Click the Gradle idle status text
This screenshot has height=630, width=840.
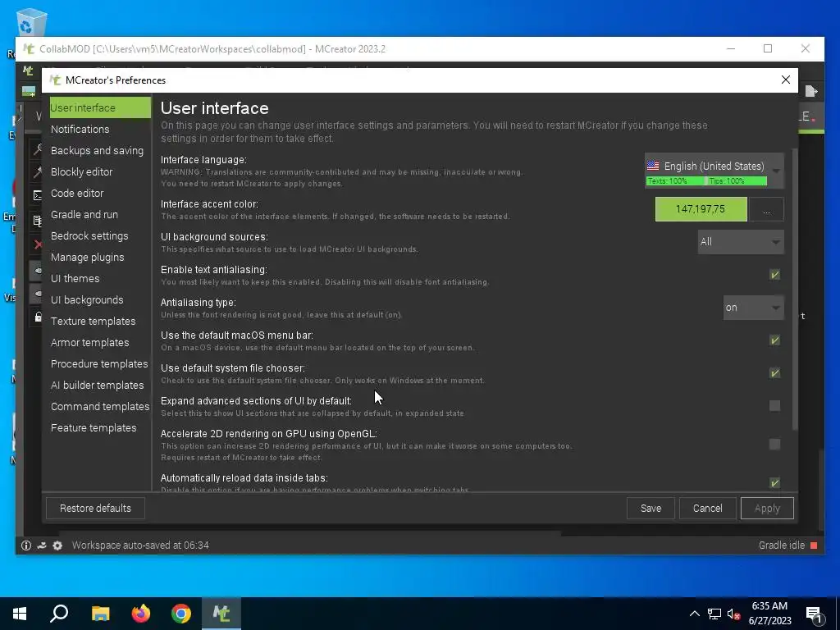point(782,546)
